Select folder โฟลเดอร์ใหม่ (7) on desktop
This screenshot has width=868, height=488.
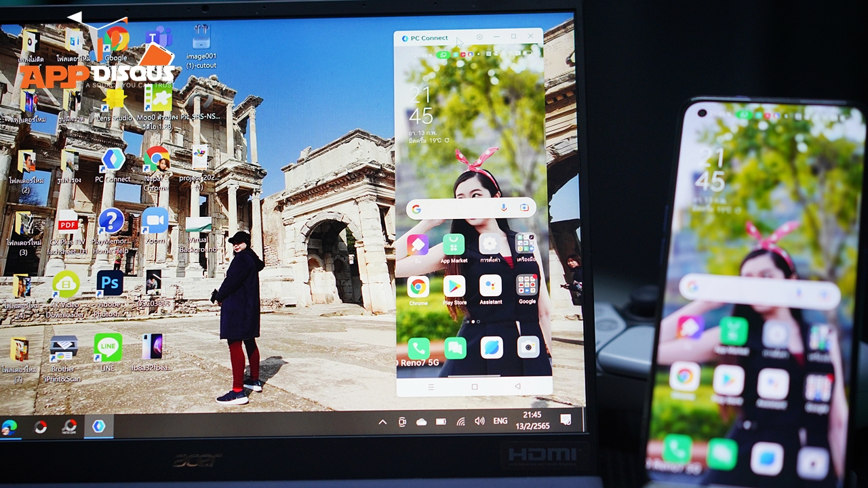click(19, 359)
